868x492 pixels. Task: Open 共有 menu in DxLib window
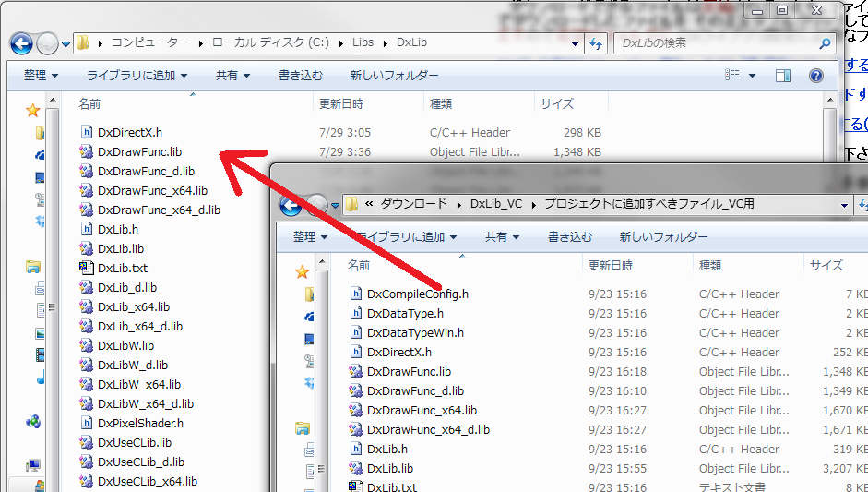[x=232, y=76]
